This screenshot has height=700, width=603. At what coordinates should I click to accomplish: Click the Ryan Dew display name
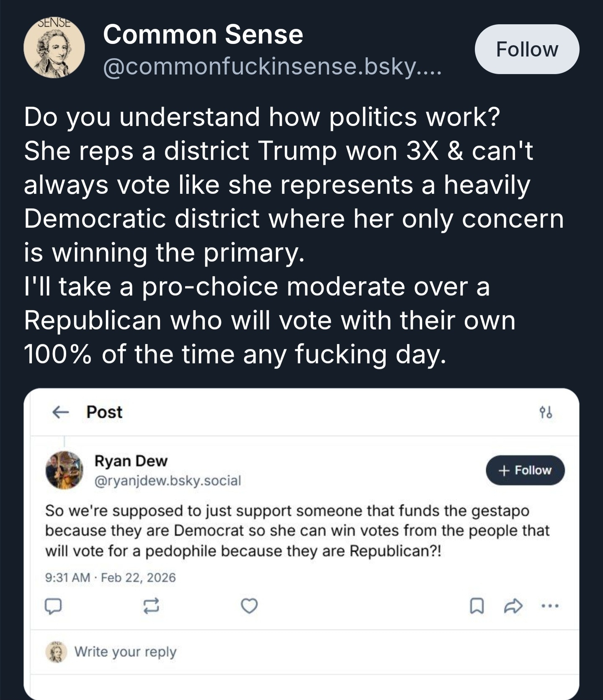click(x=131, y=461)
